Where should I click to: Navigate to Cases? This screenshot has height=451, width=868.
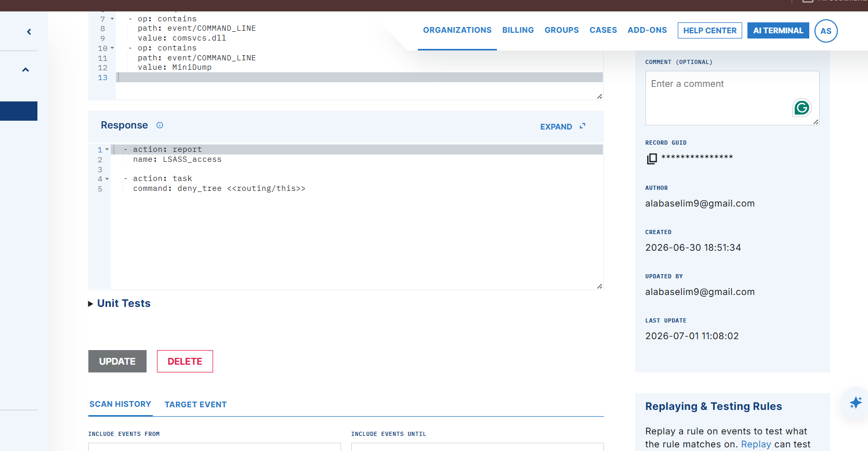pos(603,30)
